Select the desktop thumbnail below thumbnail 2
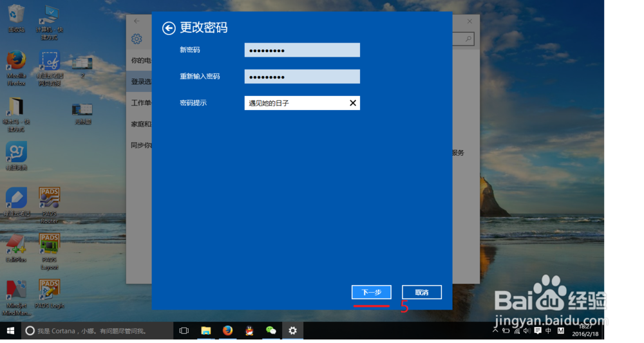Viewport: 644px width, 343px height. [82, 114]
